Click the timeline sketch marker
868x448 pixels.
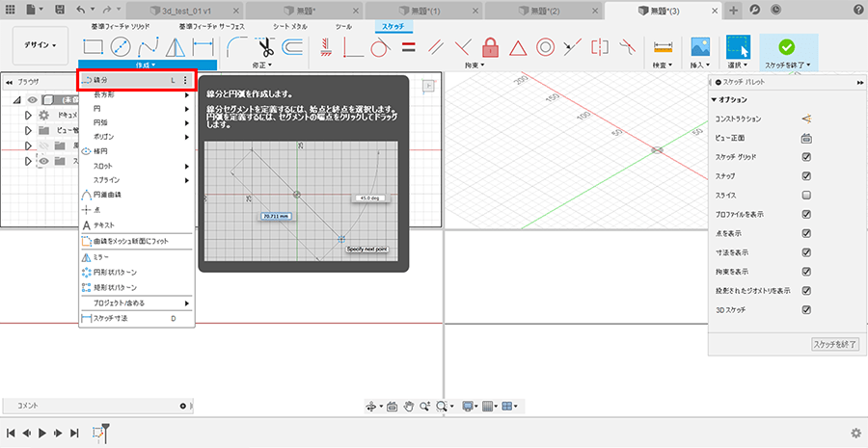point(99,434)
